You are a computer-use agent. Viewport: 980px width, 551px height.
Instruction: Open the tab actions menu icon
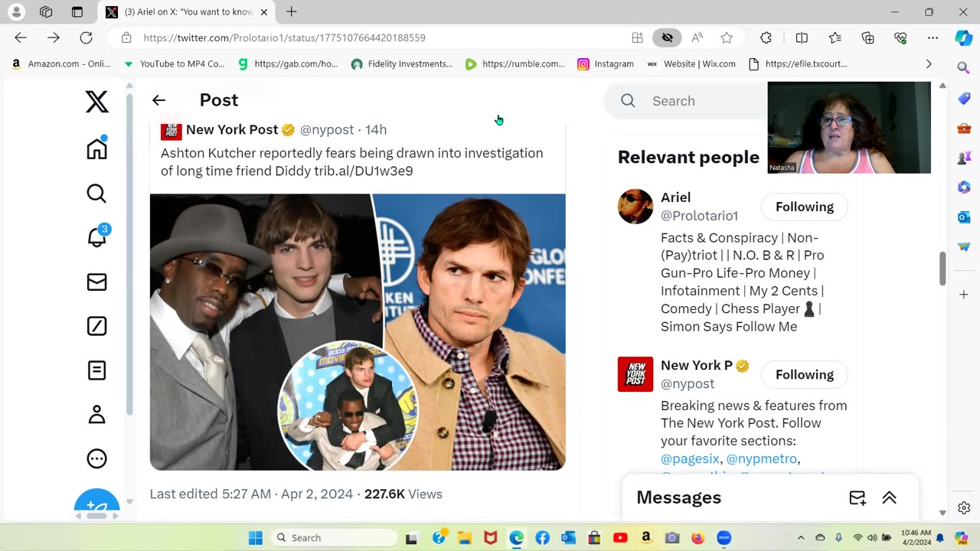[x=77, y=11]
